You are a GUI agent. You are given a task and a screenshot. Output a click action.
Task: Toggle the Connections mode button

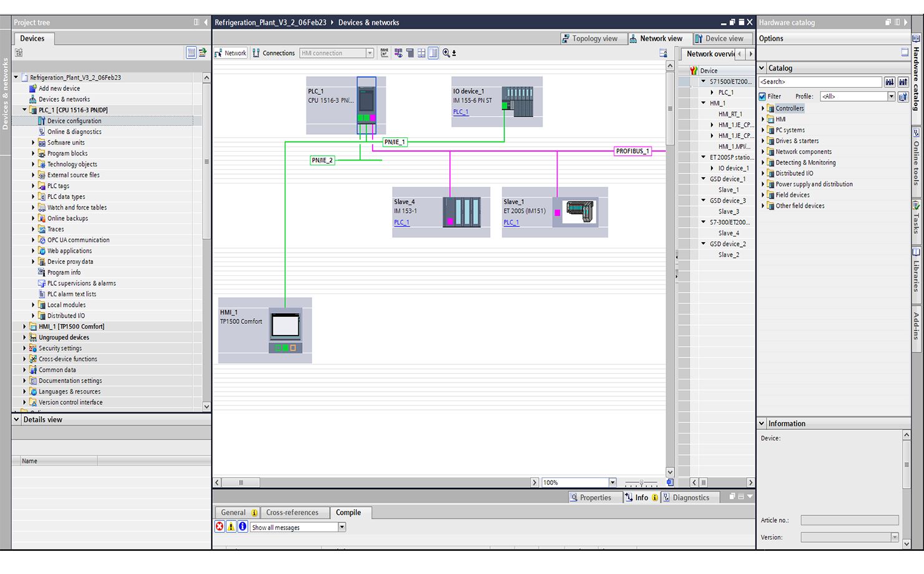(x=273, y=53)
